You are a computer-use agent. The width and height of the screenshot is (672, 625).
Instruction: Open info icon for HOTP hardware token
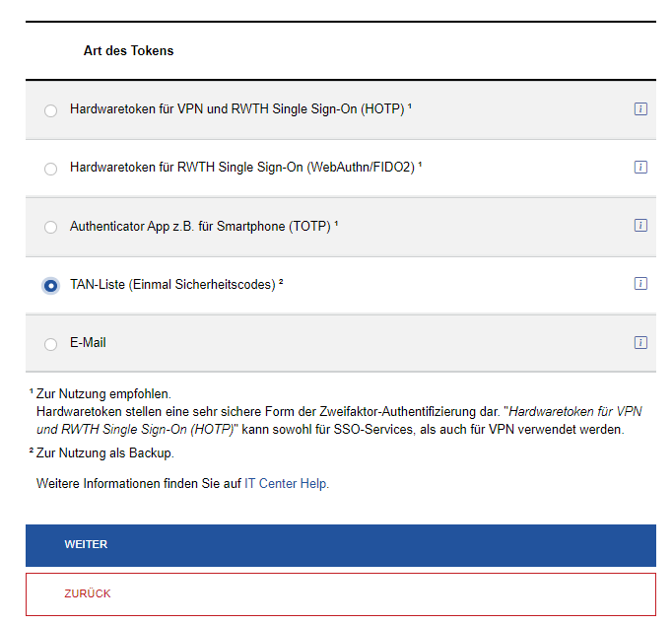tap(640, 109)
